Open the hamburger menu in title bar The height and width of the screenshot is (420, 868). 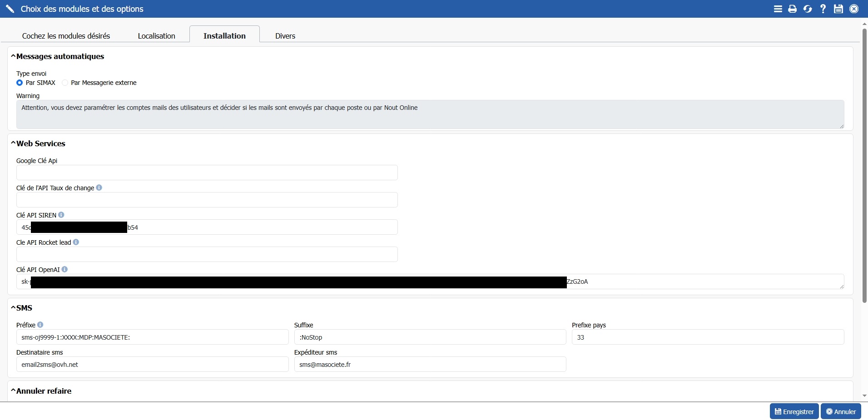(778, 9)
